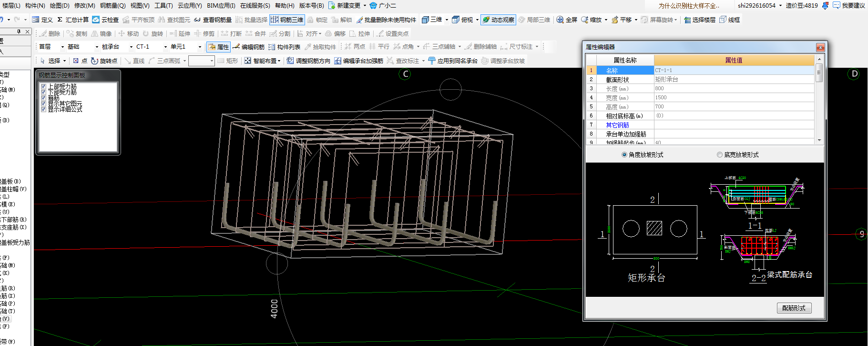Open the 钢筋量(Q) menu
Screen dimensions: 868x346
(112, 6)
